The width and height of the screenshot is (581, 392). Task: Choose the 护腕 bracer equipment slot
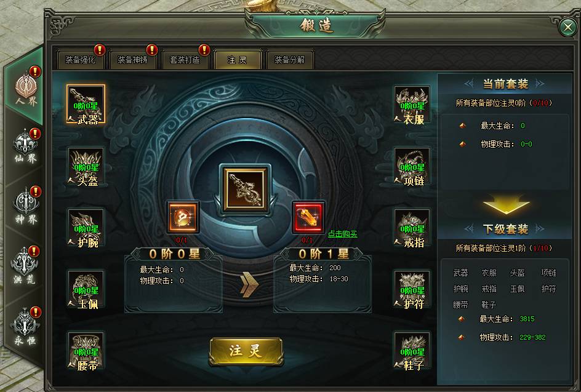click(86, 228)
